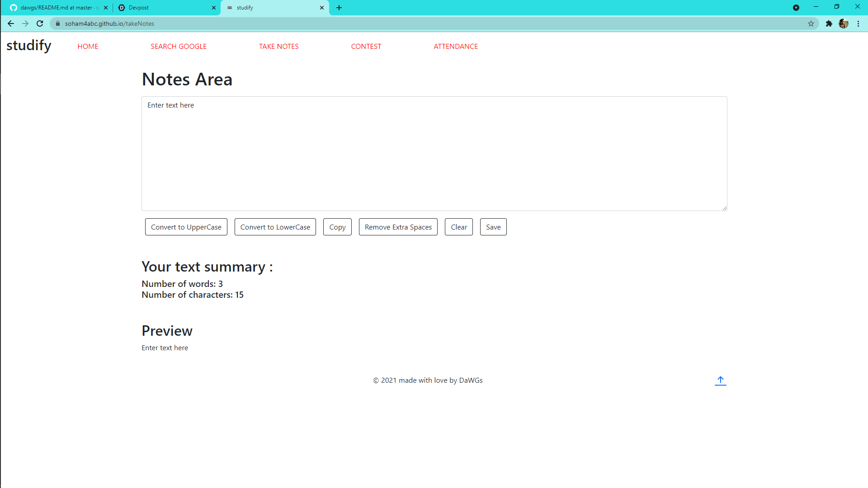
Task: Open the browser extensions puzzle icon
Action: click(829, 23)
